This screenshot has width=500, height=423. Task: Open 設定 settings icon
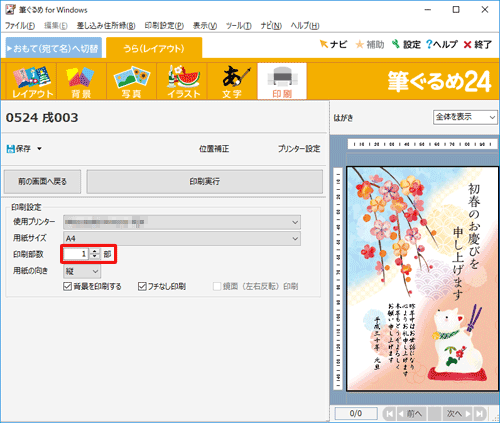click(396, 44)
